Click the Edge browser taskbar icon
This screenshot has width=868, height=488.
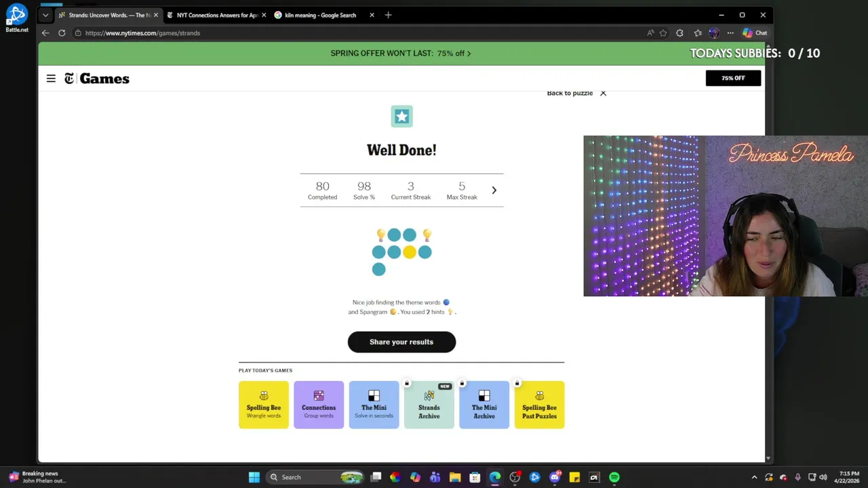495,477
